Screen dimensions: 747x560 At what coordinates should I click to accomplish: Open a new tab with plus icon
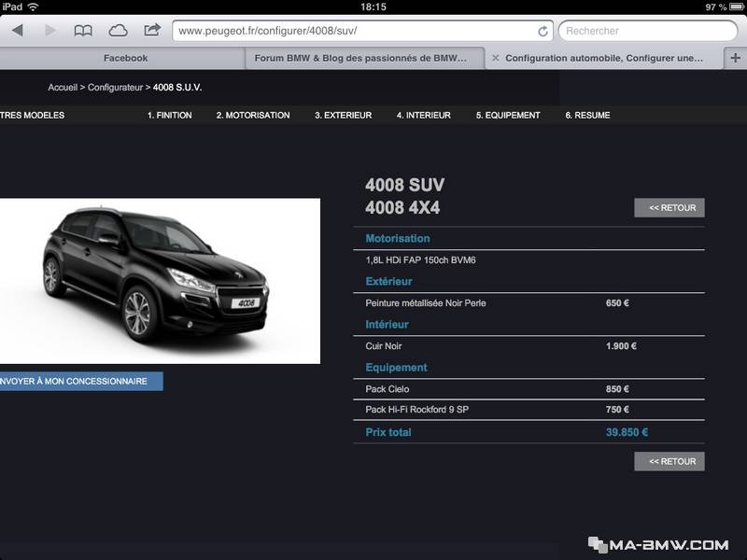click(x=735, y=58)
